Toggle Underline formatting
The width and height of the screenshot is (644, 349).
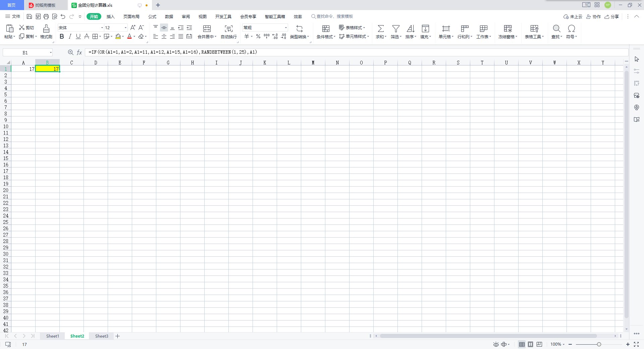78,36
